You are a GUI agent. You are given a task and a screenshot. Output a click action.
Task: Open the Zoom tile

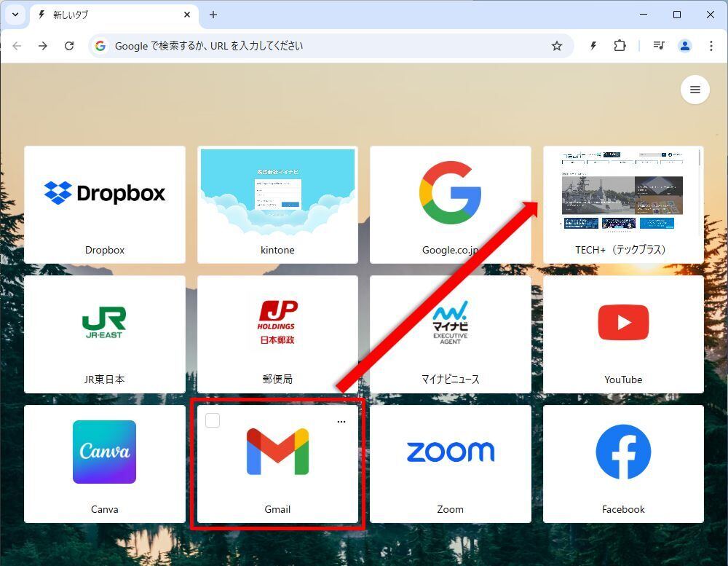451,464
